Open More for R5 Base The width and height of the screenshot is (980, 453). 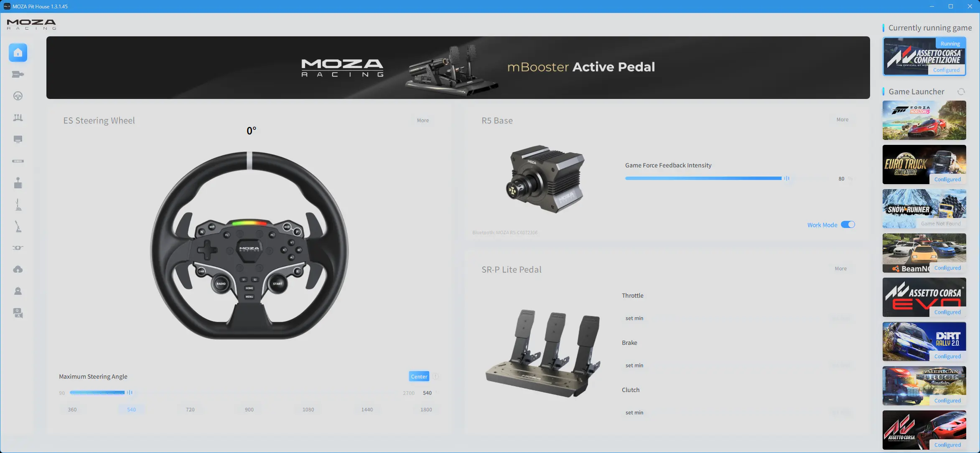pyautogui.click(x=843, y=119)
